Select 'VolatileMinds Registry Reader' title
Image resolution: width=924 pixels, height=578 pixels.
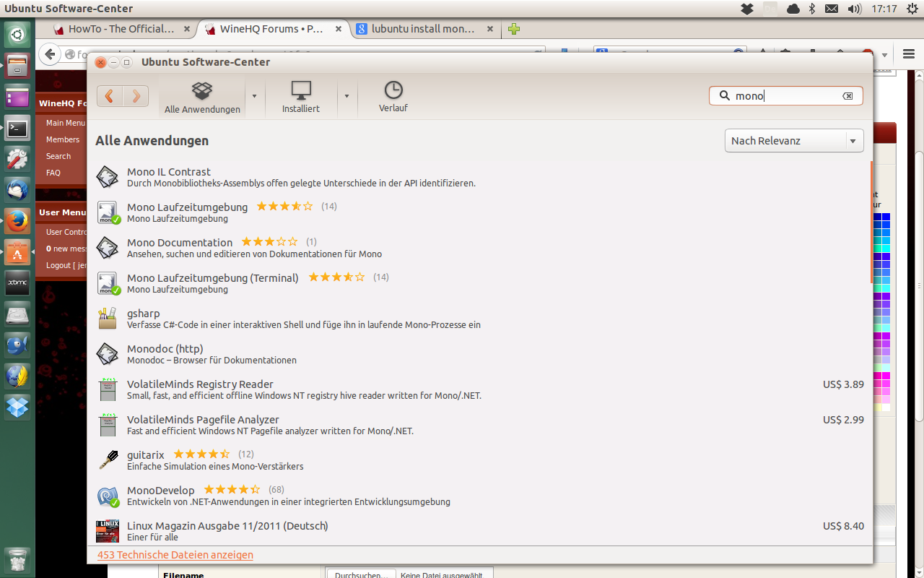(x=200, y=384)
